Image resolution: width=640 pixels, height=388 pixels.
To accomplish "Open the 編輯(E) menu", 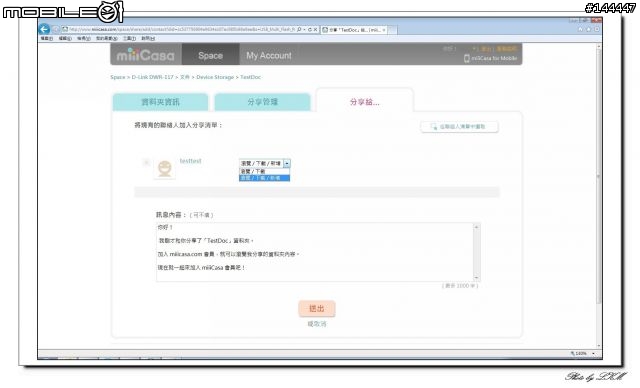I will (x=65, y=38).
